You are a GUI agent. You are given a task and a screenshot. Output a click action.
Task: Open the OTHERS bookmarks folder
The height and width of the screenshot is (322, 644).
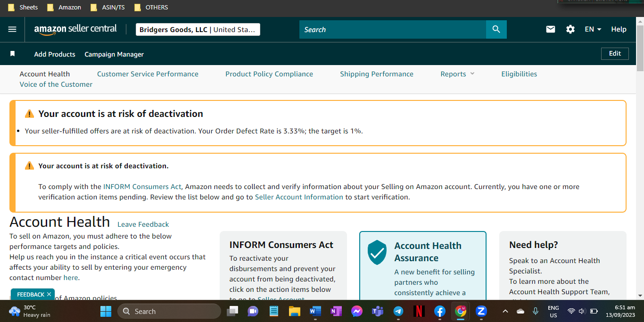tap(151, 8)
